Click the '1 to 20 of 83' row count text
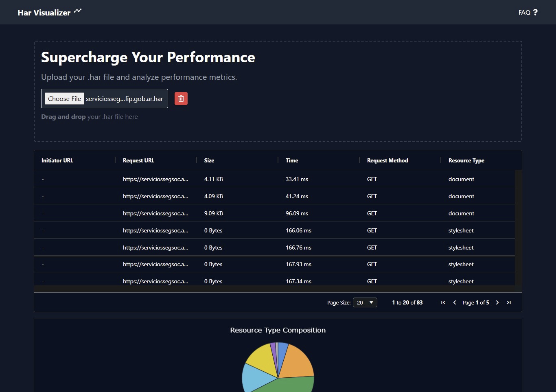This screenshot has height=392, width=556. (x=407, y=302)
